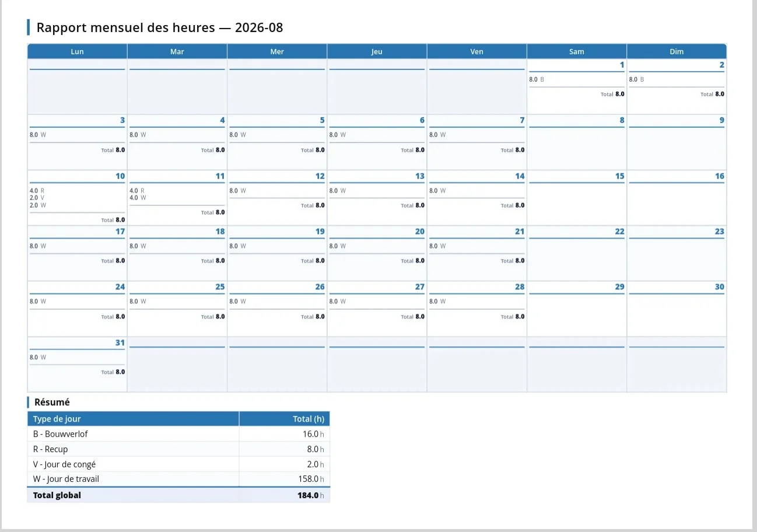Click day number 25 in calendar
Image resolution: width=757 pixels, height=532 pixels.
point(220,287)
